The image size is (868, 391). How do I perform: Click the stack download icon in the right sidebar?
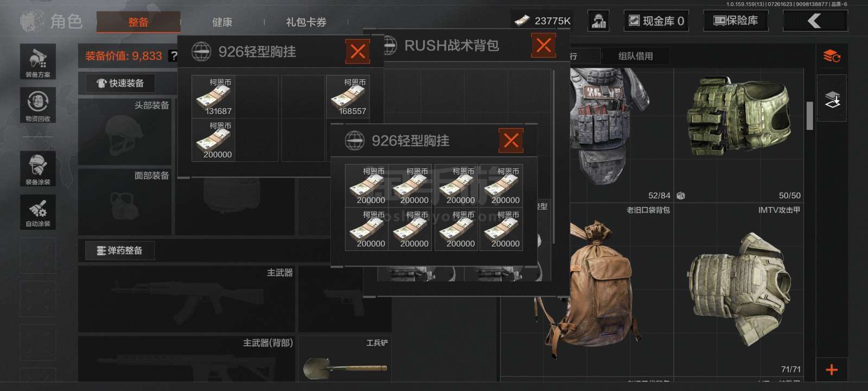tap(832, 99)
